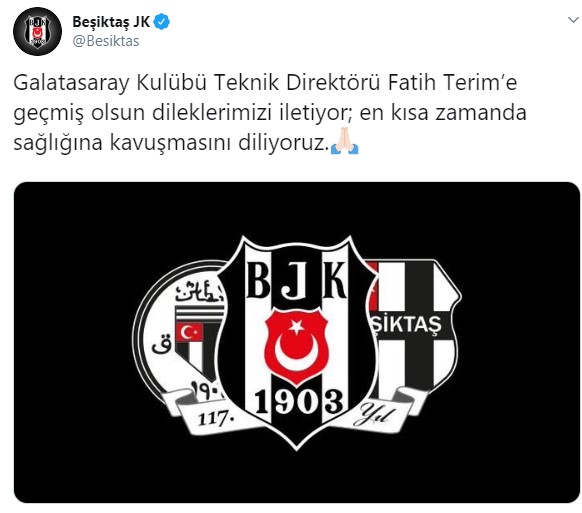Click the blue verified checkmark badge
The width and height of the screenshot is (582, 513).
click(x=161, y=22)
